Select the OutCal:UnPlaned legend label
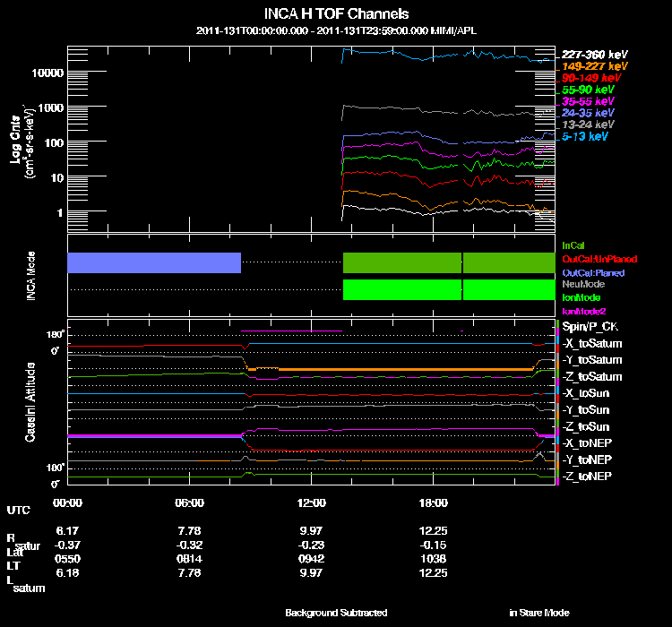This screenshot has width=672, height=627. 592,258
